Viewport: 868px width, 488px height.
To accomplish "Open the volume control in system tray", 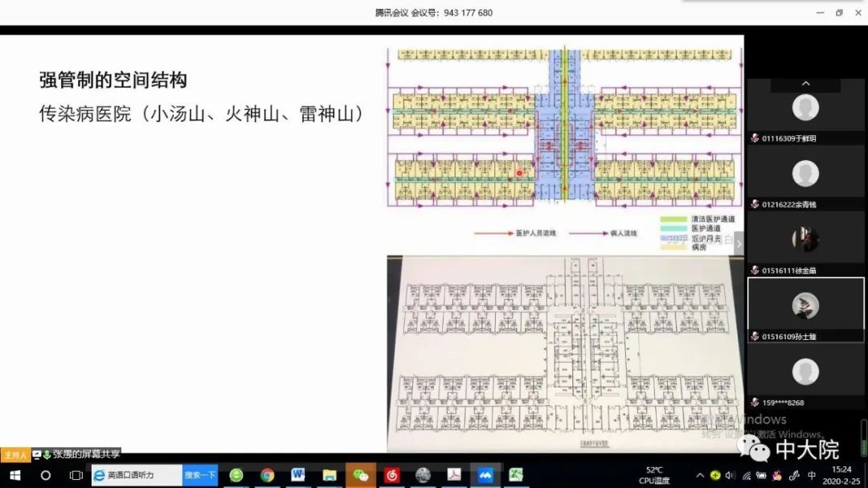I will (x=731, y=475).
